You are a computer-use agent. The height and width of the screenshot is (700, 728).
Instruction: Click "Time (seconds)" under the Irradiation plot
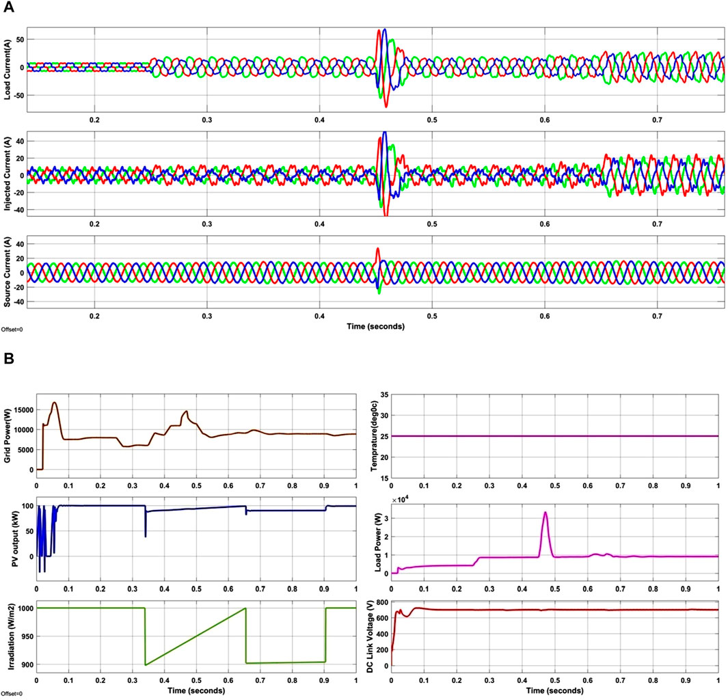[196, 690]
